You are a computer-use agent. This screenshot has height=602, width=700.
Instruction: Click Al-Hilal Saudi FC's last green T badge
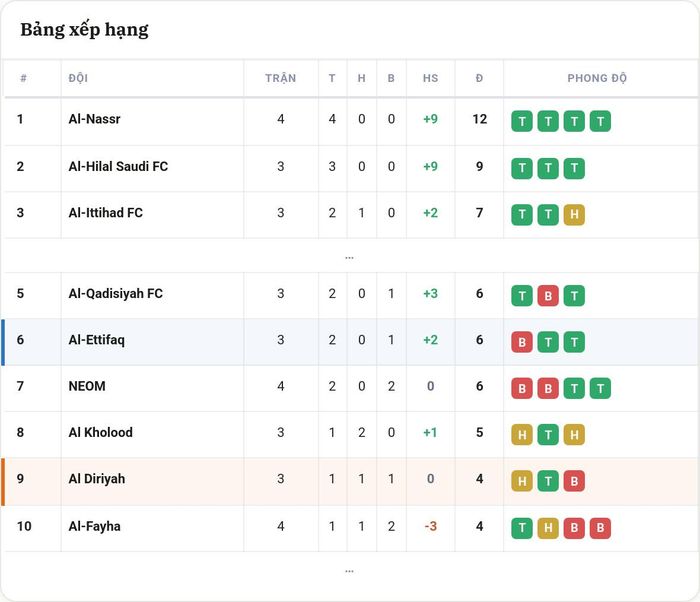pyautogui.click(x=574, y=168)
